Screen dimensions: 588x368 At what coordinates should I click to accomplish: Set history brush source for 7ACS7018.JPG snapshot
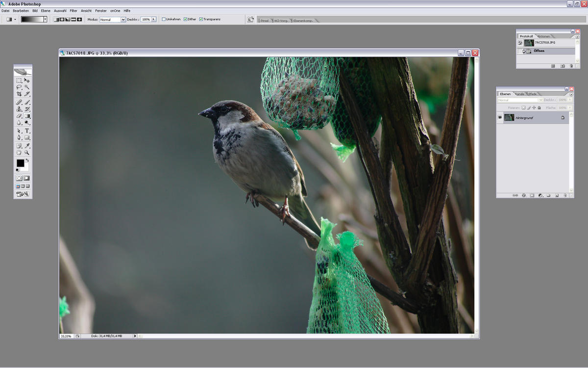pos(520,43)
